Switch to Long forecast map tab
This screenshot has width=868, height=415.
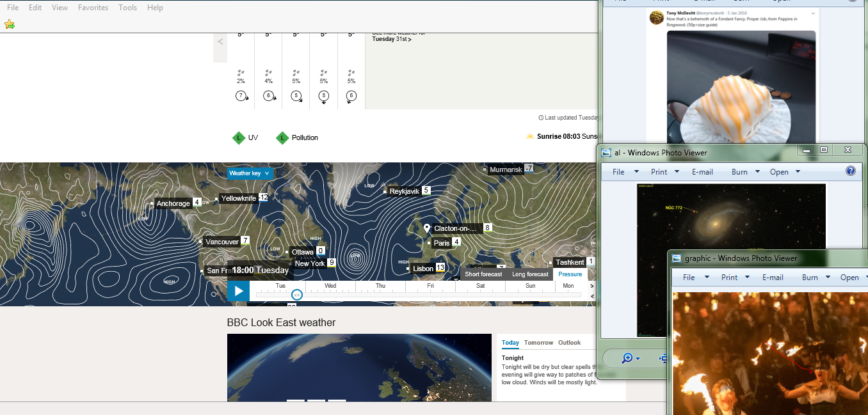pos(530,274)
